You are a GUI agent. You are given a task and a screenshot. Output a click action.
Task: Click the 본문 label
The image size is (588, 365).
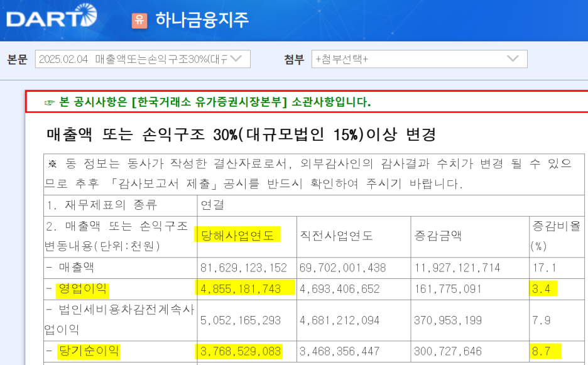[x=17, y=59]
